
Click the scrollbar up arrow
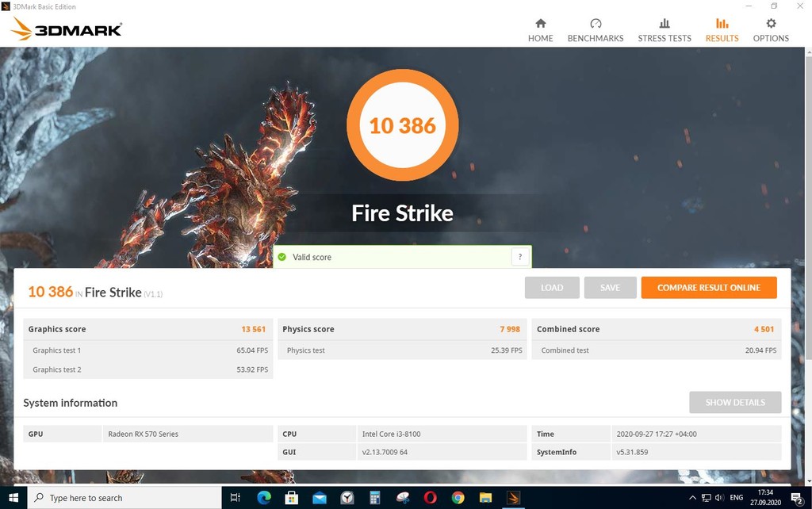pos(808,52)
